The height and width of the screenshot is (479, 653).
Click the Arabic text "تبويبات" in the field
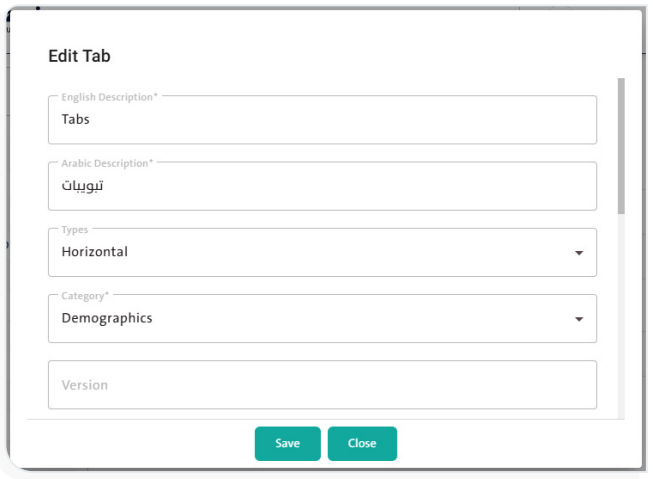(82, 187)
